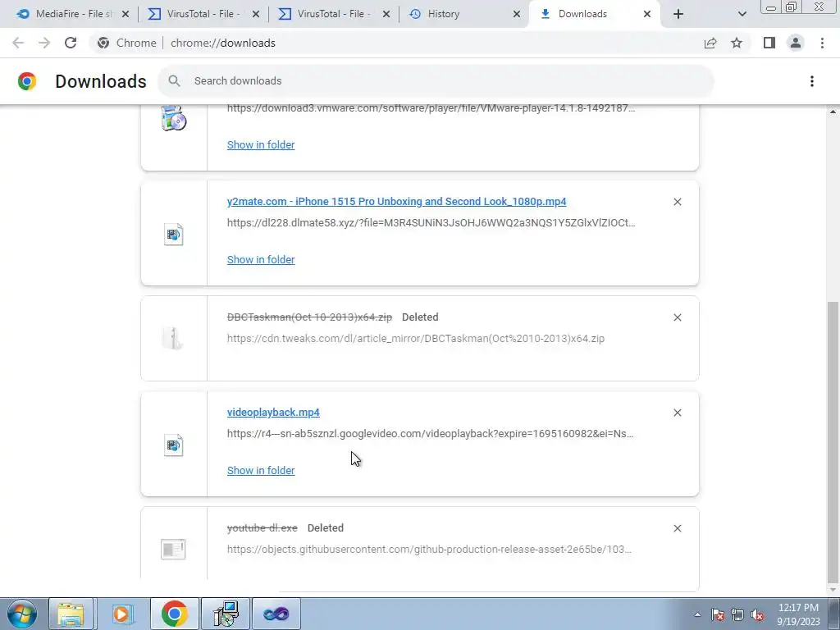The image size is (840, 630).
Task: Click the Chrome logo beside Downloads heading
Action: pos(27,81)
